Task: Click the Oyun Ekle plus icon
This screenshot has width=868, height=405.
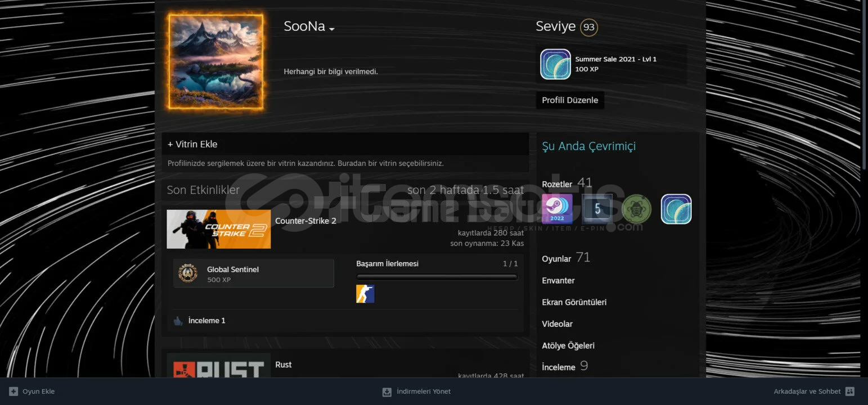Action: click(14, 391)
